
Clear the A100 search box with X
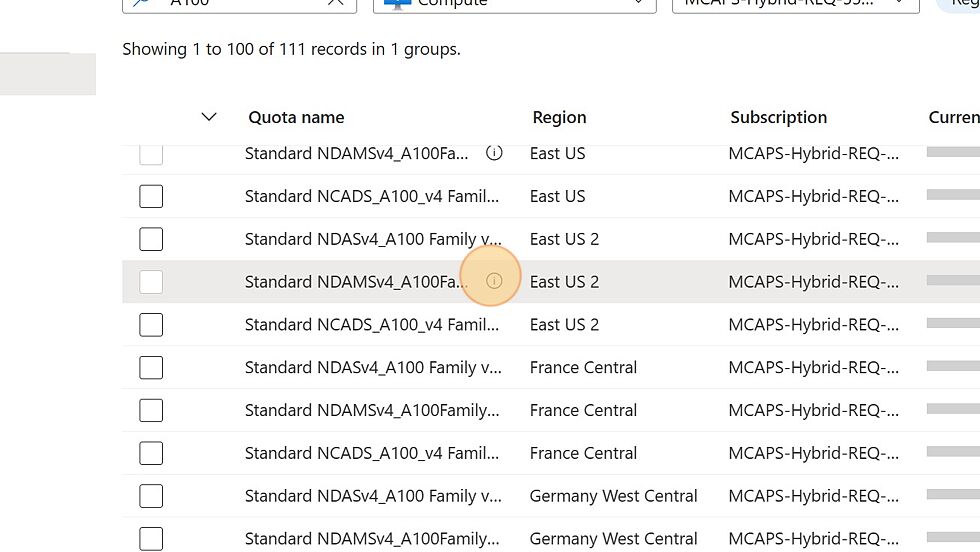click(x=336, y=3)
